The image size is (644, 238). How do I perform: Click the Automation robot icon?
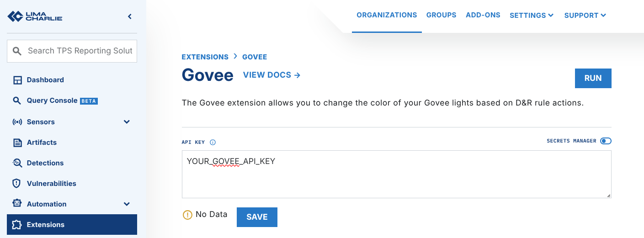tap(17, 204)
